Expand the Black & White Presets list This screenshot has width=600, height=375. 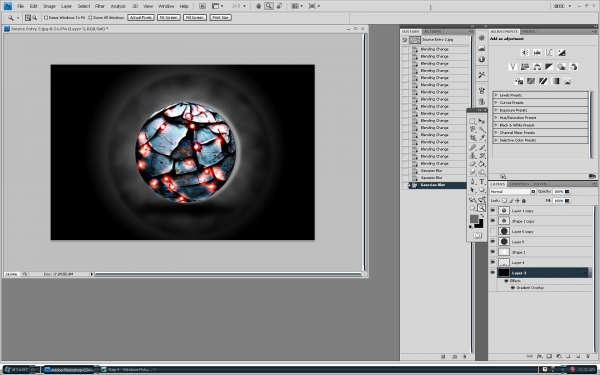pos(496,125)
